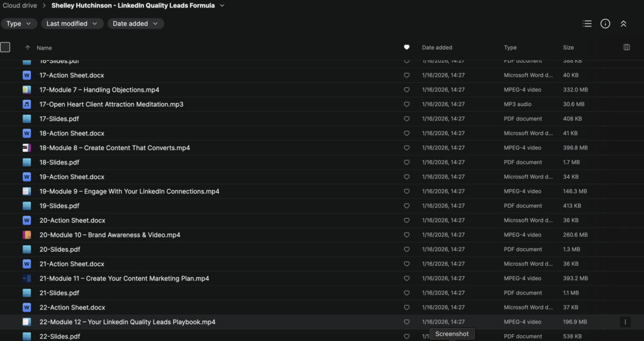Click Word icon beside 18-Action Sheet.docx
Screen dimensions: 644x341
pyautogui.click(x=26, y=133)
